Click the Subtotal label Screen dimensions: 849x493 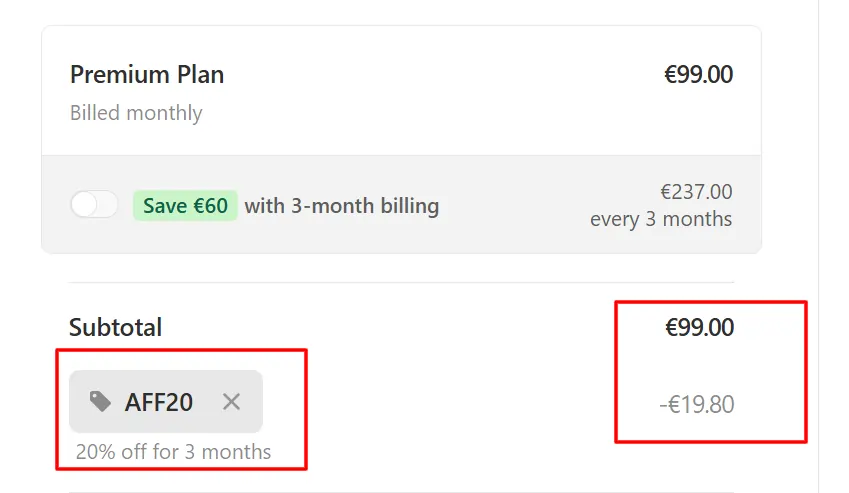coord(115,327)
